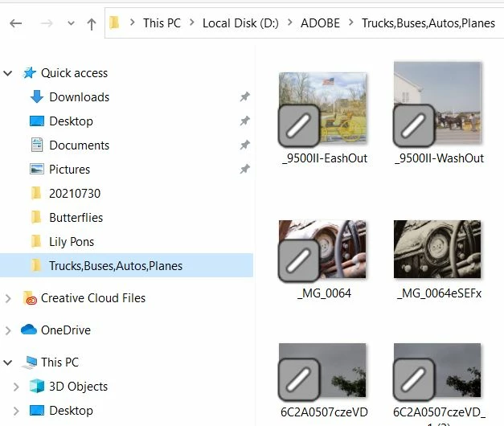Open the 20210730 folder
This screenshot has width=504, height=426.
(75, 194)
